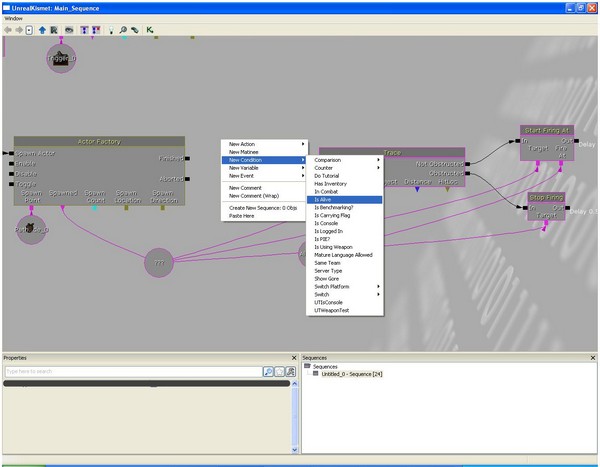Select the ??? object variable node

[x=159, y=263]
